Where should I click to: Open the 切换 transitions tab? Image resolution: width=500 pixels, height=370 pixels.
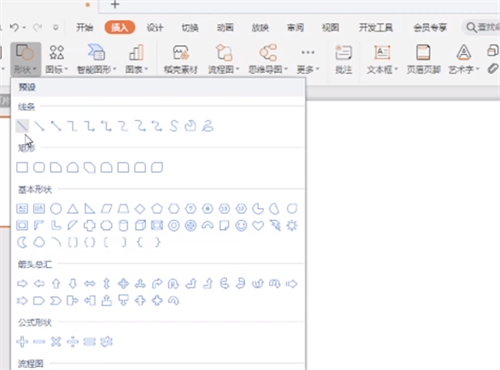(x=190, y=27)
